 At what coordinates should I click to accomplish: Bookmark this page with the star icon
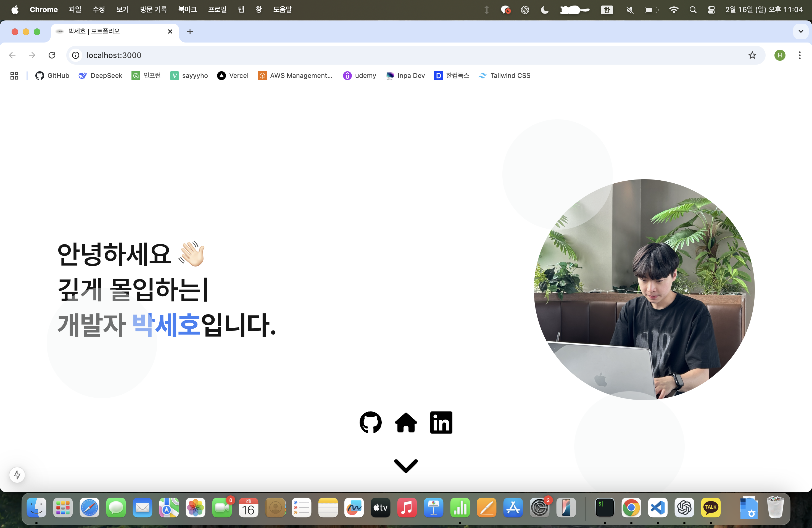(x=752, y=55)
